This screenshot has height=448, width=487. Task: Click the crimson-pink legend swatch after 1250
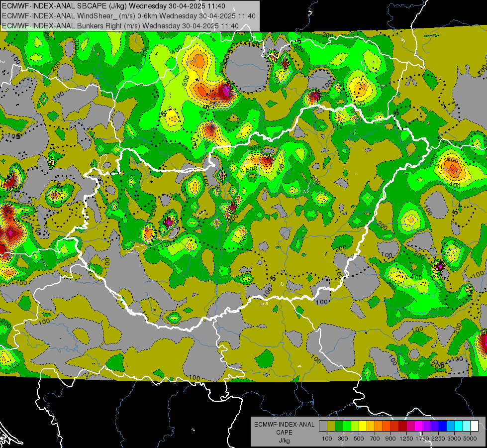410,426
